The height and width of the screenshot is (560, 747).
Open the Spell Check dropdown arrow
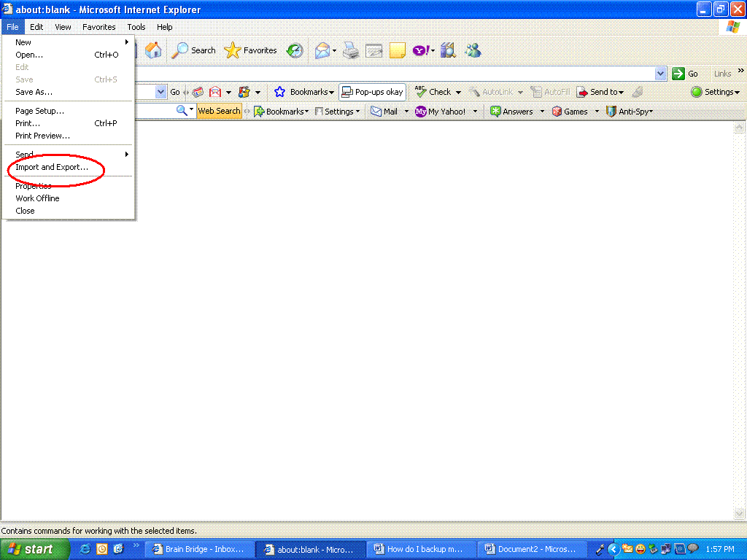(458, 93)
